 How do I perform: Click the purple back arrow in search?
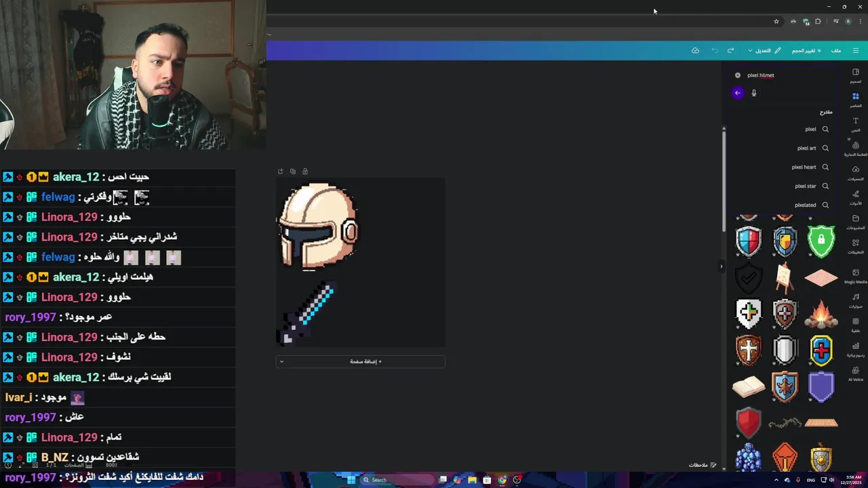(x=738, y=93)
